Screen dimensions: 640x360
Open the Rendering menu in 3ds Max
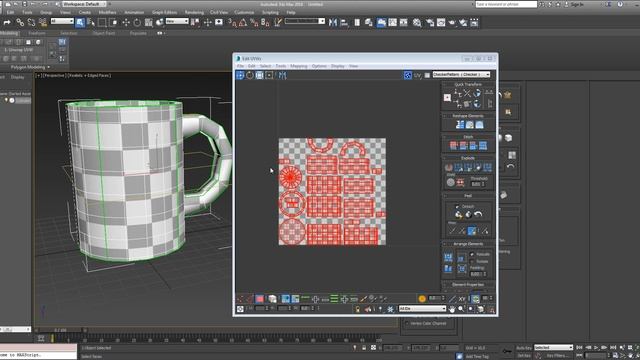(194, 12)
